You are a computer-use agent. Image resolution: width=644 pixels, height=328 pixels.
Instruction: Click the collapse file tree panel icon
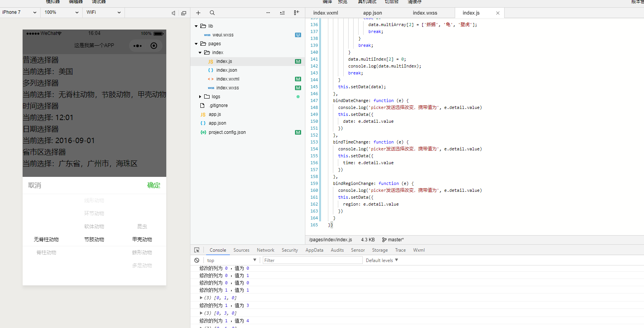(296, 13)
